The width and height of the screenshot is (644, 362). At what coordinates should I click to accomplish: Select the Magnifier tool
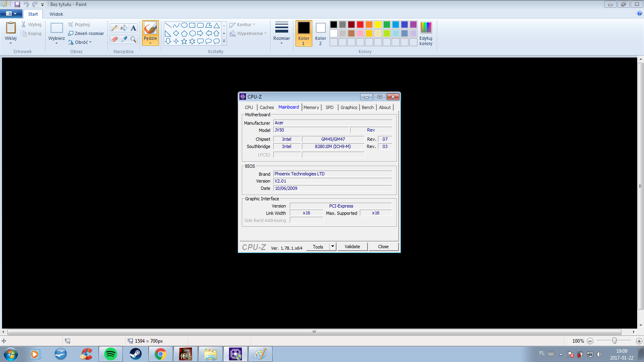pos(133,39)
